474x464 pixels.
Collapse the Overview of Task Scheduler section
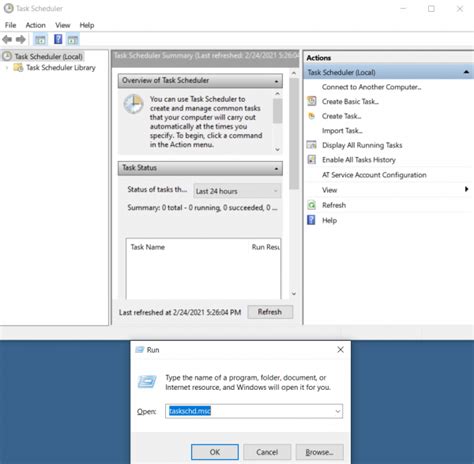[276, 81]
